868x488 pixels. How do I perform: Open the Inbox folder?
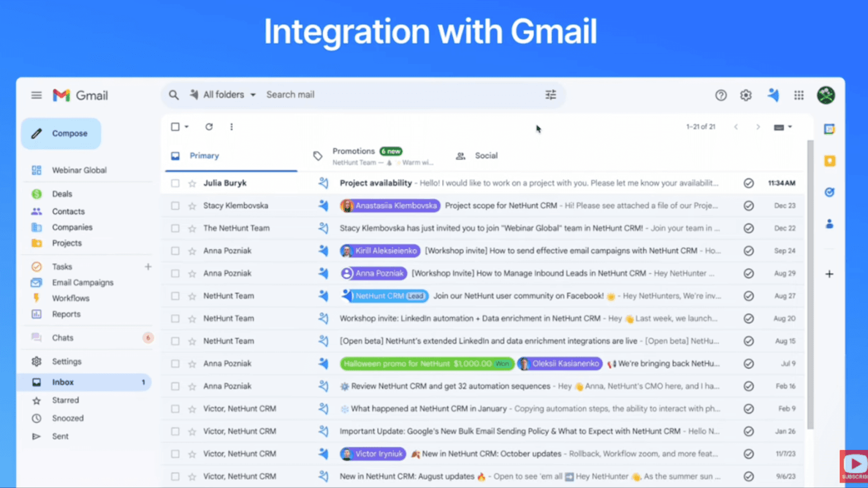coord(84,382)
